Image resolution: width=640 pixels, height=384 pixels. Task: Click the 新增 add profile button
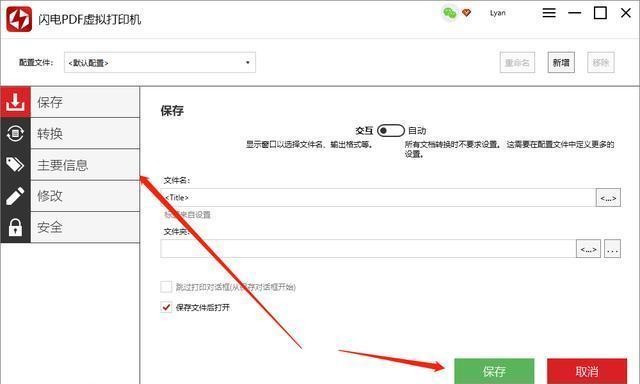click(561, 62)
